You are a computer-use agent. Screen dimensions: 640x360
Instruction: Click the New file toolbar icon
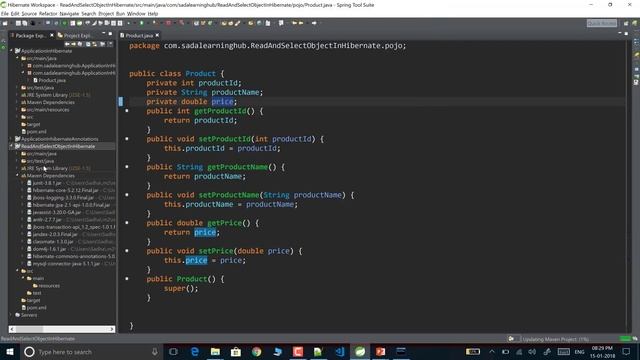tap(5, 23)
